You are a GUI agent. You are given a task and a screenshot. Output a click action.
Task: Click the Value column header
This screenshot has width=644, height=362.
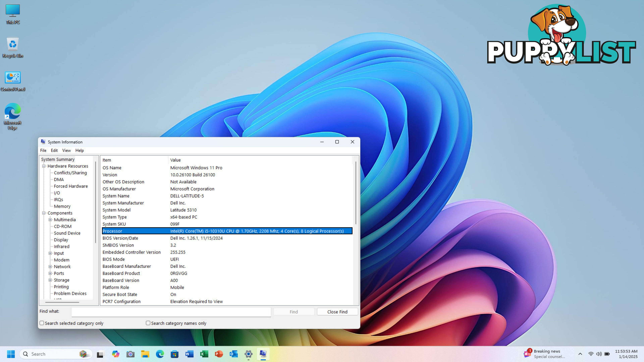click(x=260, y=160)
